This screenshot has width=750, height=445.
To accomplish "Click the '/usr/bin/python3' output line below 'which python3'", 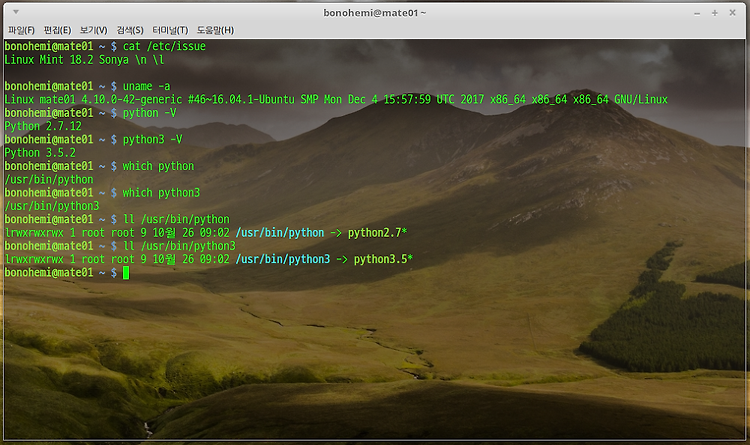I will coord(52,206).
